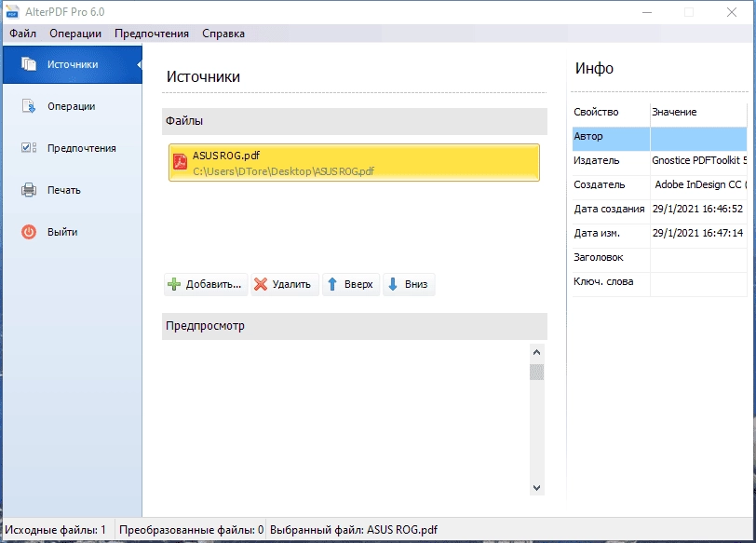Viewport: 756px width, 543px height.
Task: Click the red X Удалить button
Action: (285, 284)
